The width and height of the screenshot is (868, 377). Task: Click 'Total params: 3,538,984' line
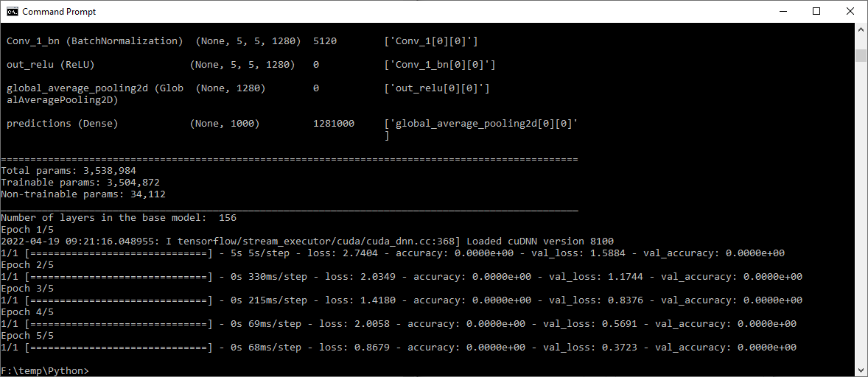[x=69, y=171]
